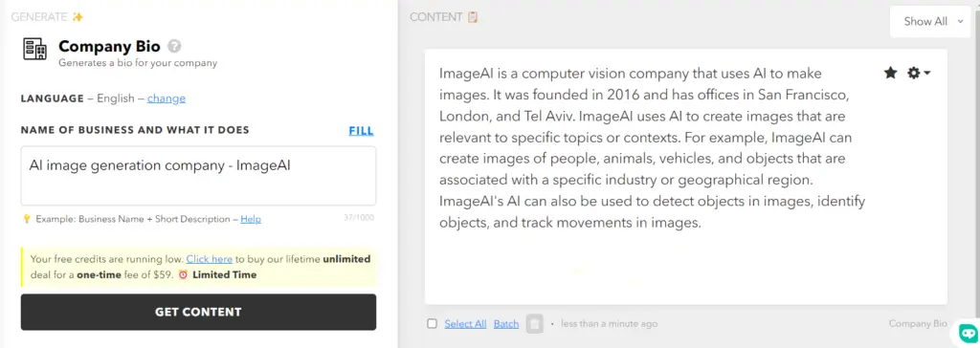Click the FILL link
The height and width of the screenshot is (348, 980).
click(x=361, y=131)
